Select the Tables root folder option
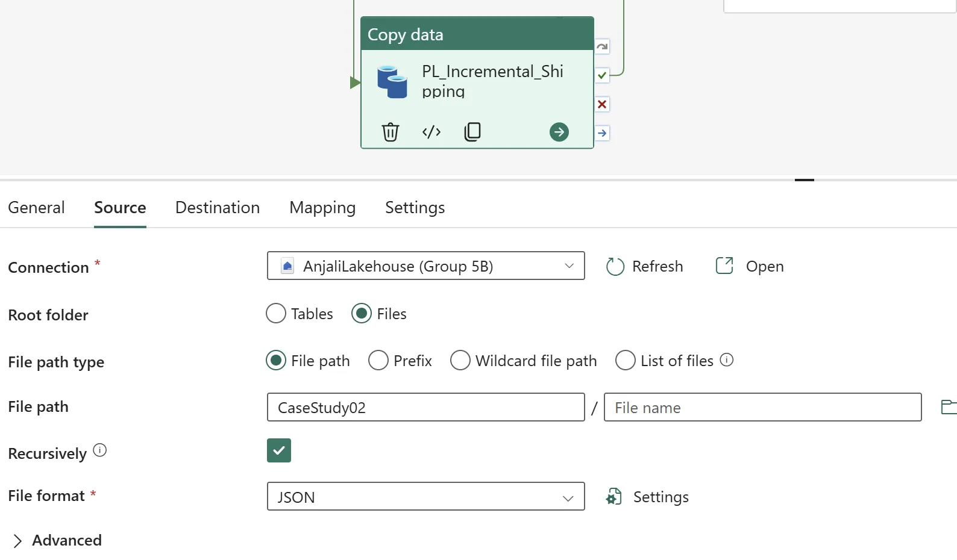This screenshot has height=560, width=957. tap(276, 314)
